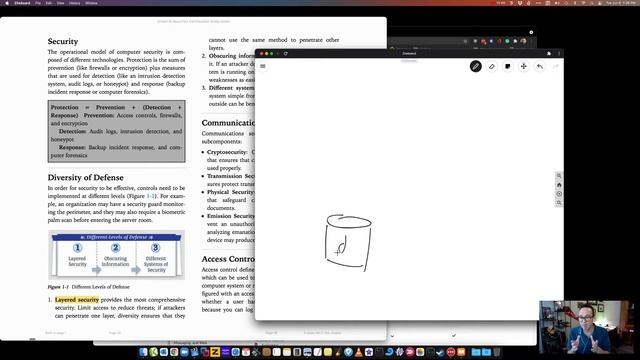Click the Different Levels of Defense figure image
The height and width of the screenshot is (360, 640).
click(x=116, y=255)
